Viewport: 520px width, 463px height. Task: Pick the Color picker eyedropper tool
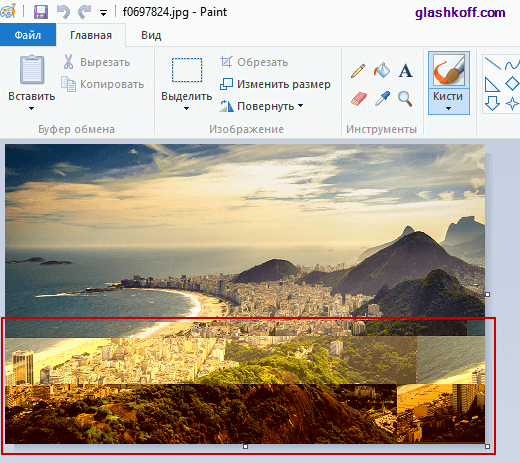click(x=382, y=99)
